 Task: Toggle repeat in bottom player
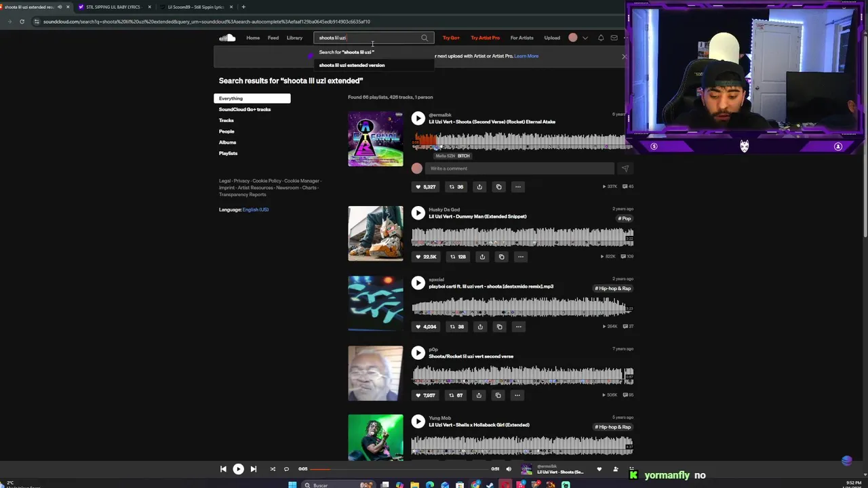(286, 469)
